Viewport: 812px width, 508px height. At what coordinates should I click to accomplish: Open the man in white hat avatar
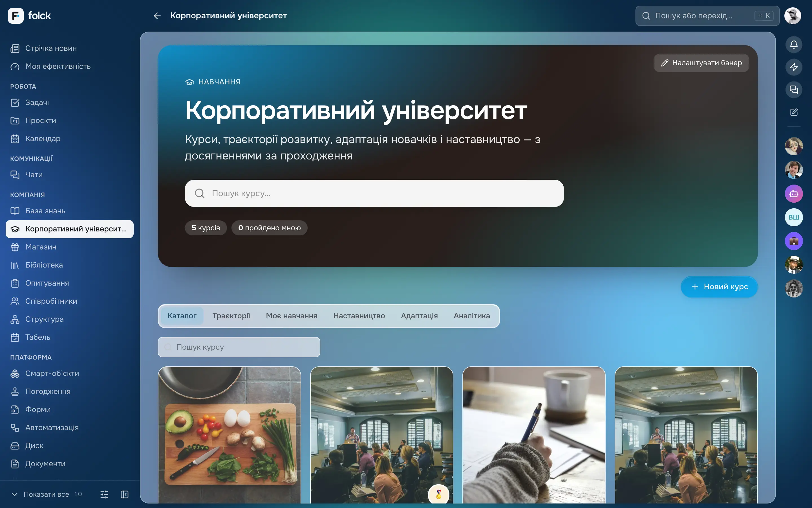[x=794, y=265]
